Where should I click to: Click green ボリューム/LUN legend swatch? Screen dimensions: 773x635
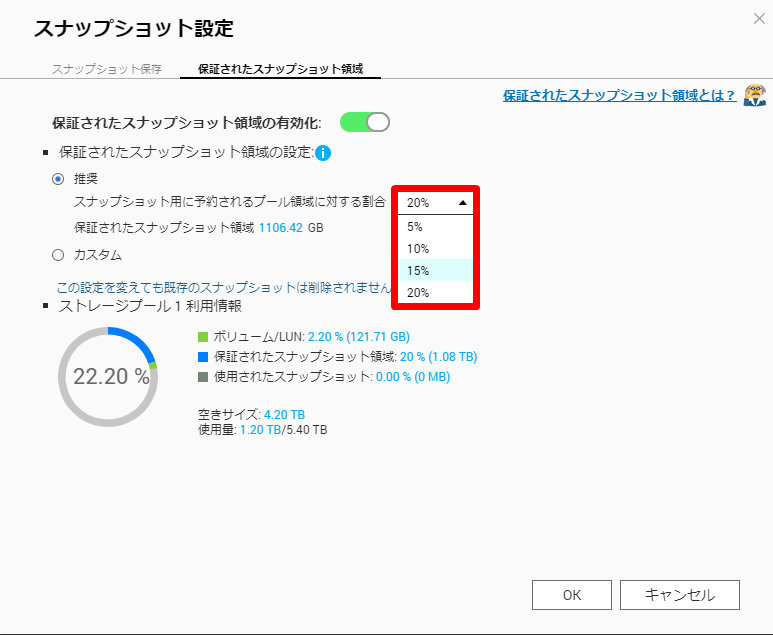[203, 337]
